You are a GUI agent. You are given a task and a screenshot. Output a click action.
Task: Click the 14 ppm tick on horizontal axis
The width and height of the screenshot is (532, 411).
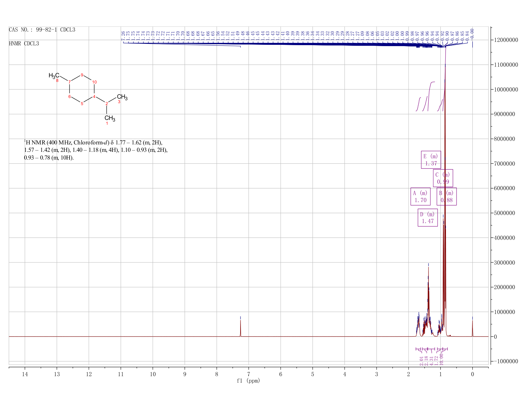coord(25,374)
